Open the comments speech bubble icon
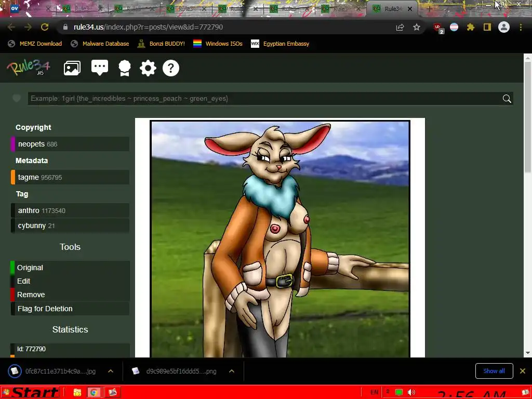Image resolution: width=532 pixels, height=399 pixels. [100, 68]
